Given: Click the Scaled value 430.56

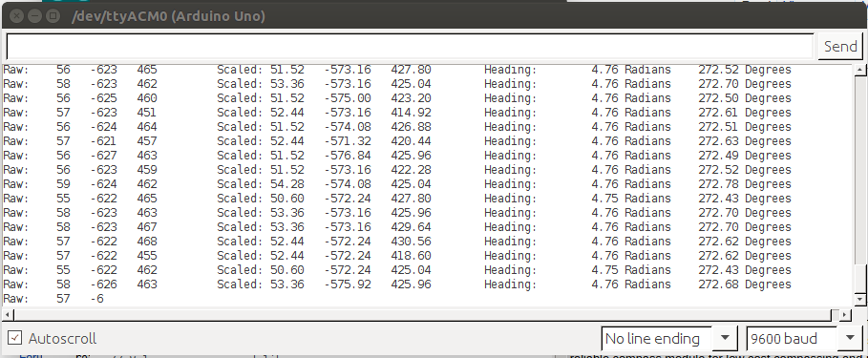Looking at the screenshot, I should (411, 242).
